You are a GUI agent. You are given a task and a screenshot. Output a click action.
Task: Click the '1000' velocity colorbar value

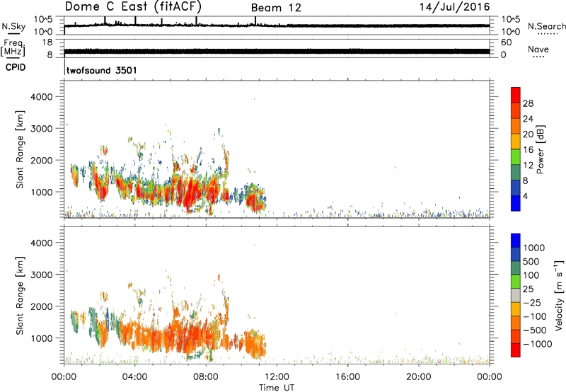[x=534, y=248]
